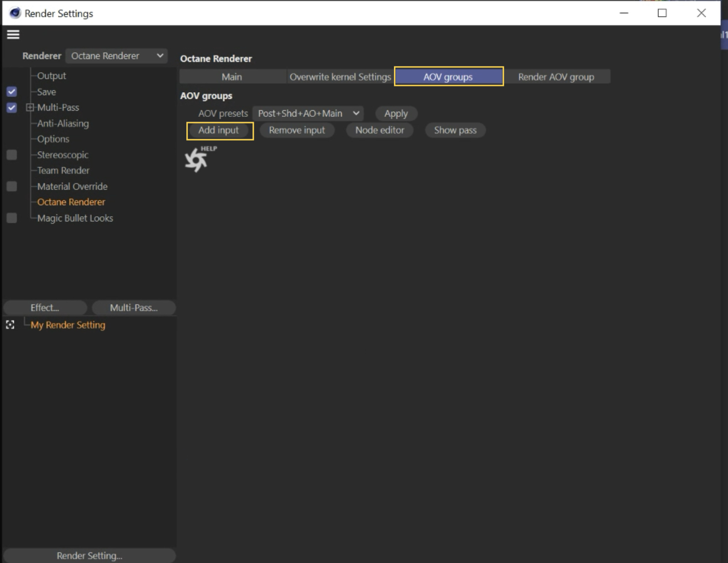Screen dimensions: 728x563
Task: Open the AOV presets dropdown
Action: (x=308, y=114)
